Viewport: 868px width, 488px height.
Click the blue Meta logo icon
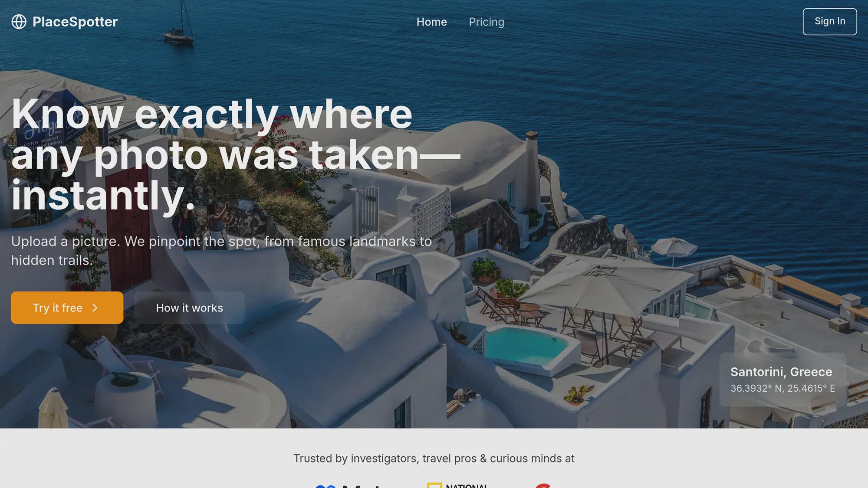(325, 486)
